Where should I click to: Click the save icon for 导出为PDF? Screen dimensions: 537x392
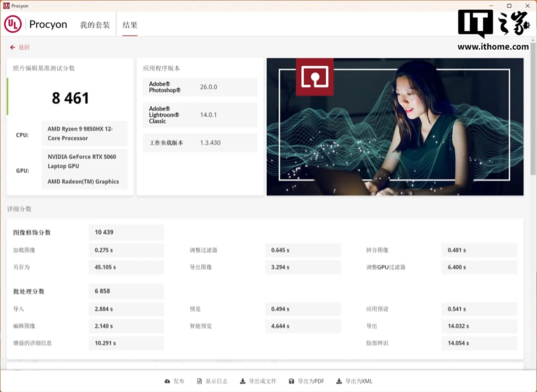pyautogui.click(x=291, y=381)
